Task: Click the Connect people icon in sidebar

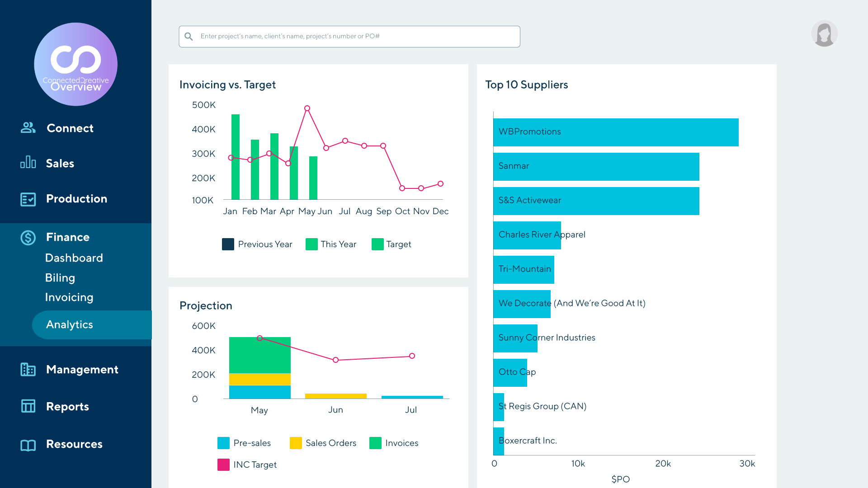Action: (28, 128)
